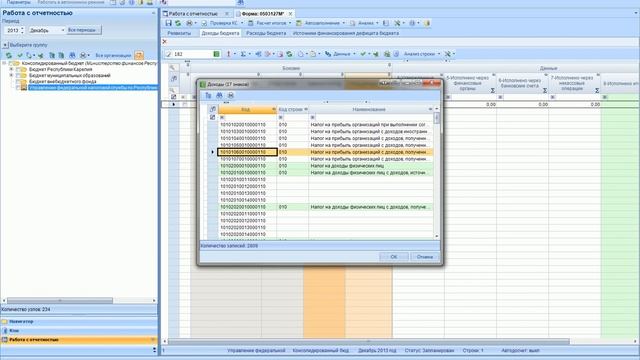
Task: Open the month dropdown showing Декабрь
Action: [62, 30]
